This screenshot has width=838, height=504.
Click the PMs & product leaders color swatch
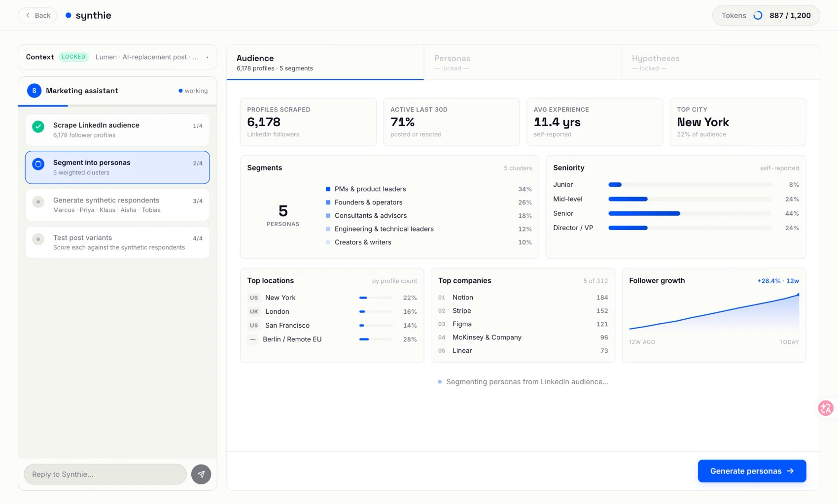[x=328, y=189]
